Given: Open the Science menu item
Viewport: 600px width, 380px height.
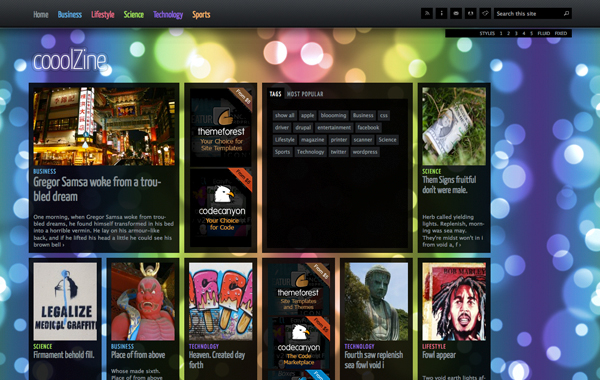Looking at the screenshot, I should click(134, 15).
